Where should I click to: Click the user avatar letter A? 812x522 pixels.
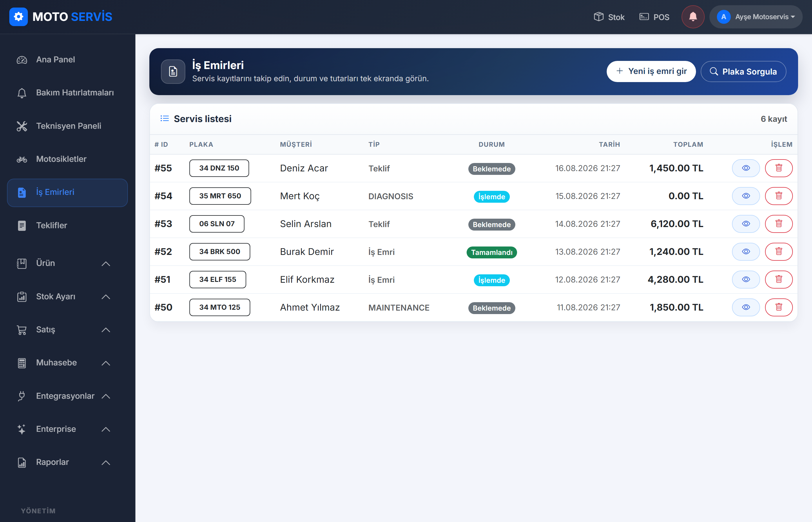pos(724,17)
